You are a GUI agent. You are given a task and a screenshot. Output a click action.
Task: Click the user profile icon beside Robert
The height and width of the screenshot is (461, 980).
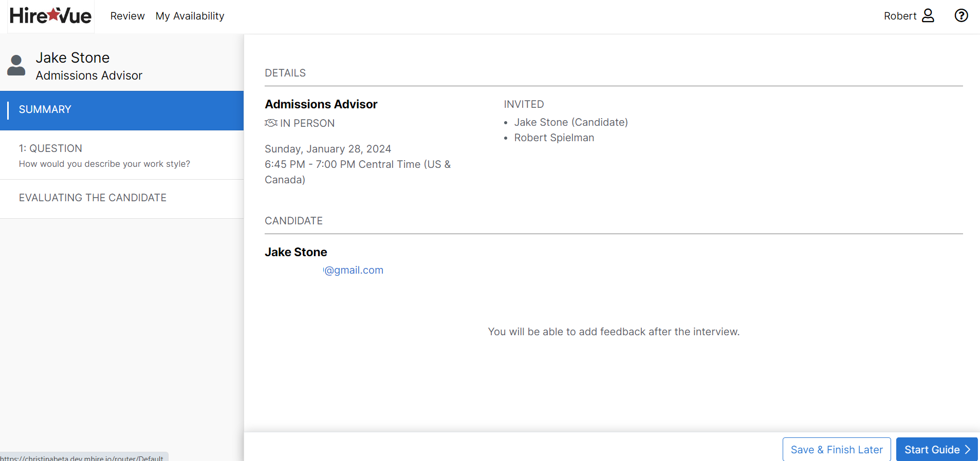(928, 16)
